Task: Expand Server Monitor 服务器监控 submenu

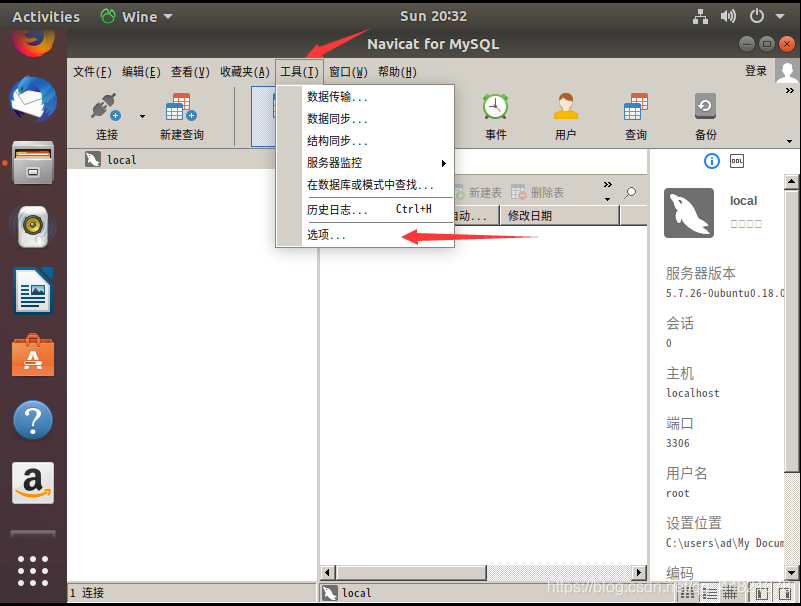Action: [x=365, y=163]
